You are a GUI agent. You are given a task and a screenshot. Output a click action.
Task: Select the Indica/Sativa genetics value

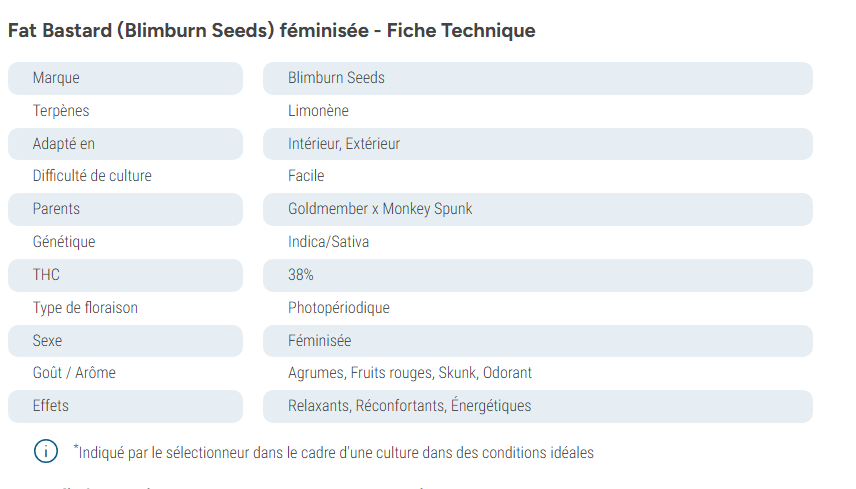coord(328,242)
